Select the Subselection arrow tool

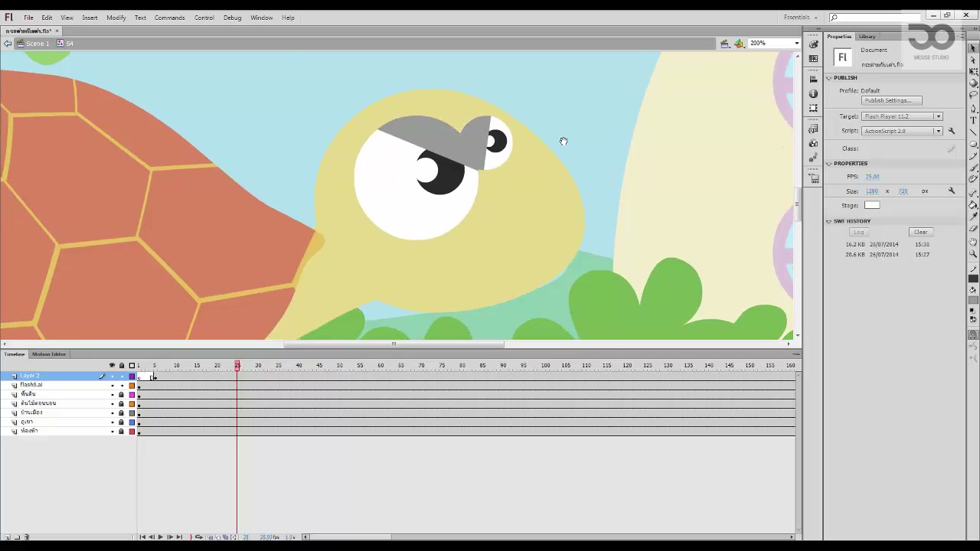point(973,60)
